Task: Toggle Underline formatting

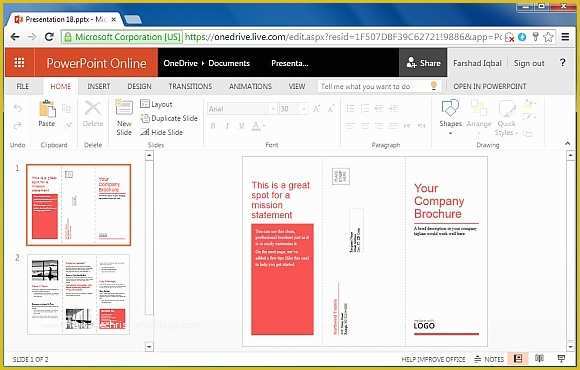Action: [x=242, y=126]
